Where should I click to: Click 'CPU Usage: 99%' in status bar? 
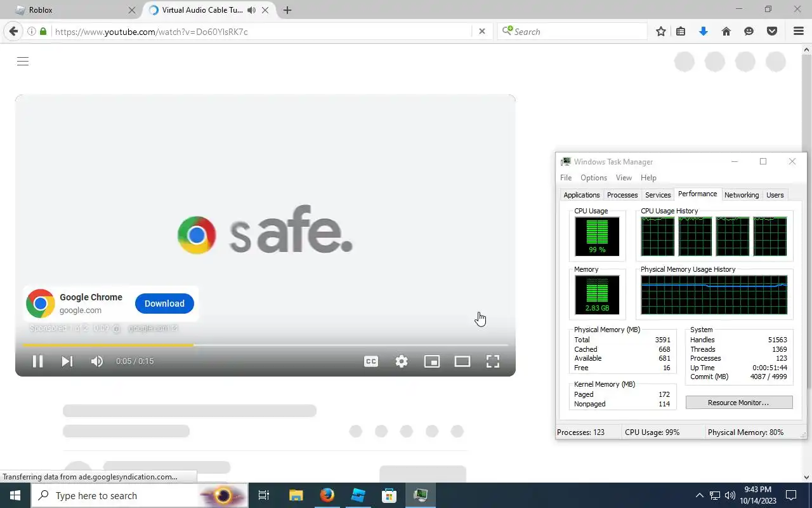tap(652, 432)
